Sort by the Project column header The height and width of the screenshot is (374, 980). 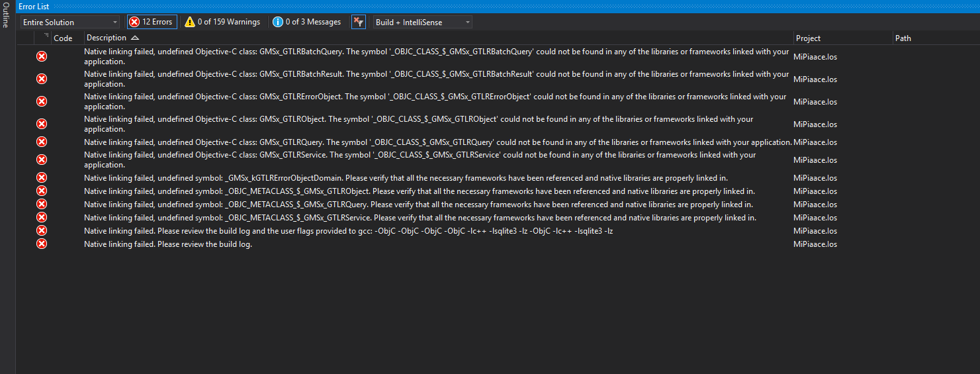coord(809,38)
